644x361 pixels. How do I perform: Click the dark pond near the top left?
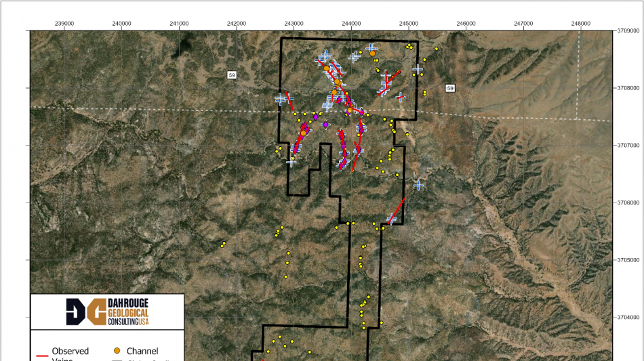pyautogui.click(x=182, y=46)
